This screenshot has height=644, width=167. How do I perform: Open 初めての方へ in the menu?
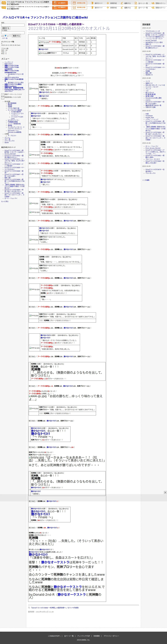click(x=9, y=64)
